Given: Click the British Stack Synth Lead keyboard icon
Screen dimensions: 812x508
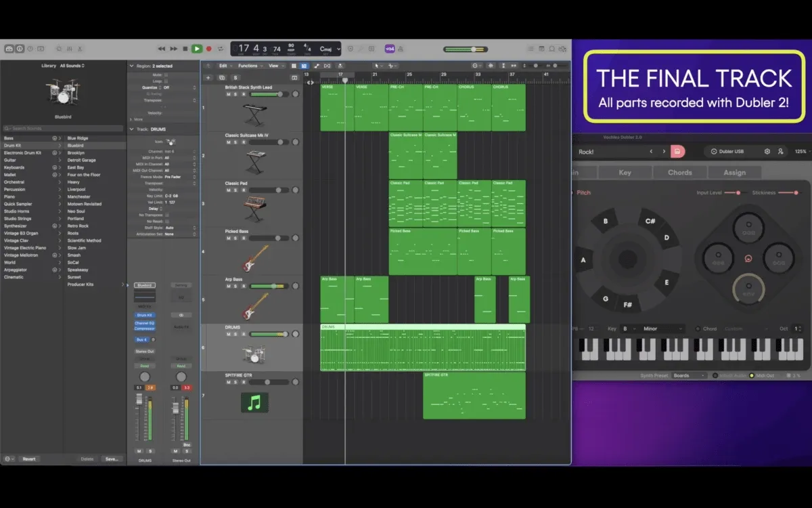Looking at the screenshot, I should point(254,114).
